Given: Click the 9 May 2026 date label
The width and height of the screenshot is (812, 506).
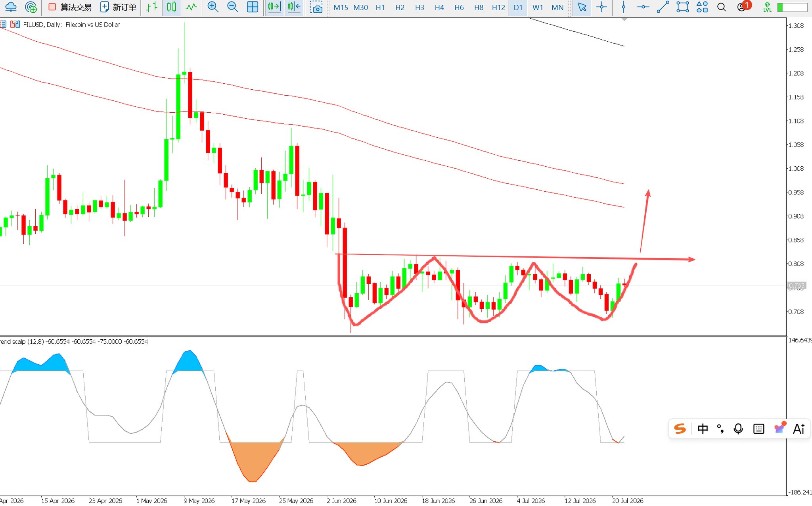Looking at the screenshot, I should click(199, 501).
